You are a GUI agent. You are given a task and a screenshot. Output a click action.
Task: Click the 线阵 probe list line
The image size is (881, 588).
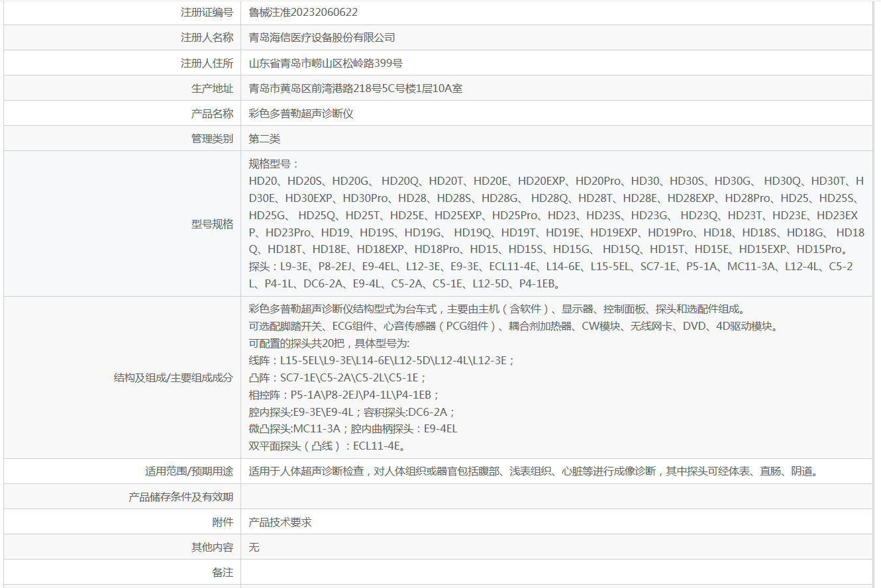382,360
